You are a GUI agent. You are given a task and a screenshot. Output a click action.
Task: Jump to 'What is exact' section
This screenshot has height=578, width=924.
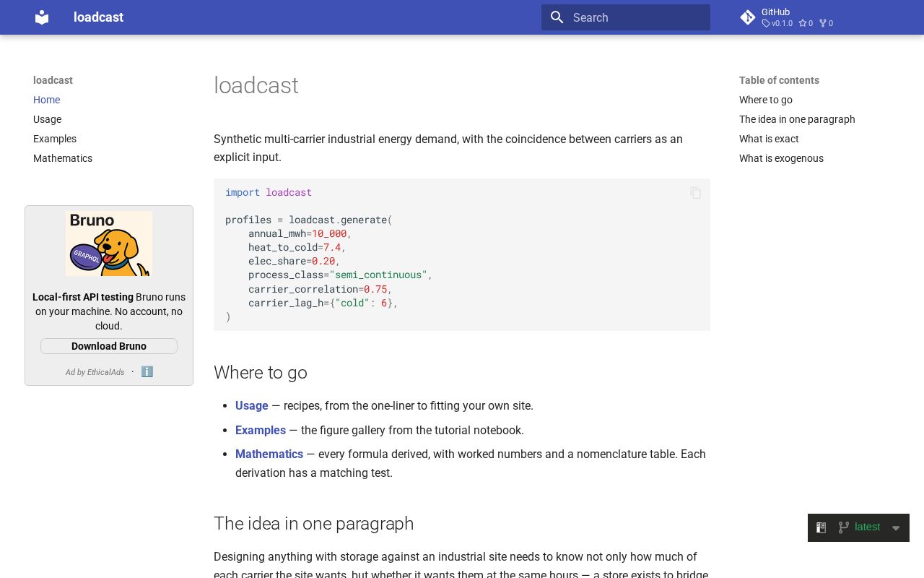(769, 139)
